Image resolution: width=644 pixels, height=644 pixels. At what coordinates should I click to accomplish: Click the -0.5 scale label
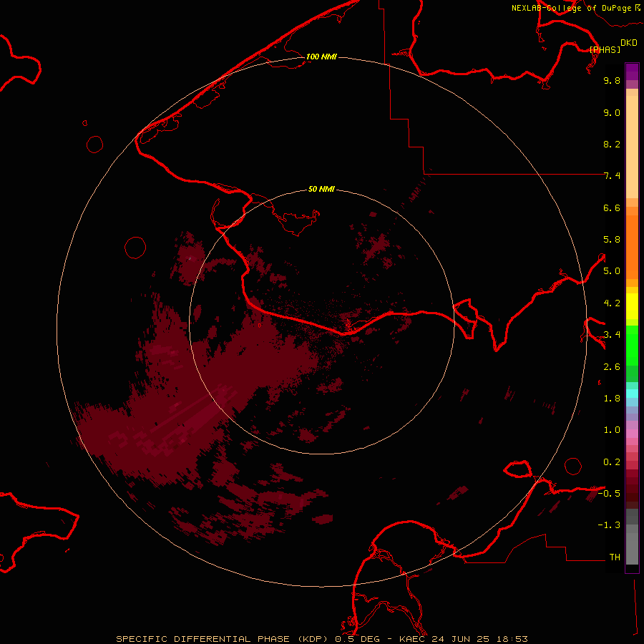(609, 494)
